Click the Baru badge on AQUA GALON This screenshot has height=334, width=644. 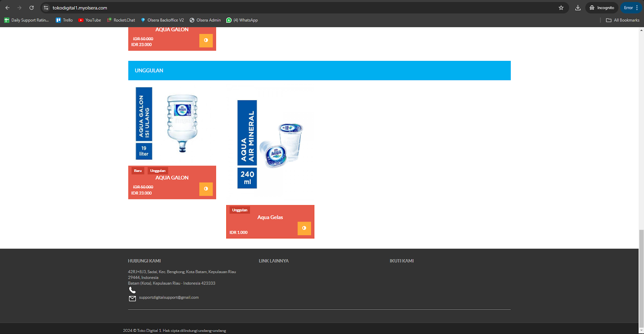click(x=138, y=171)
